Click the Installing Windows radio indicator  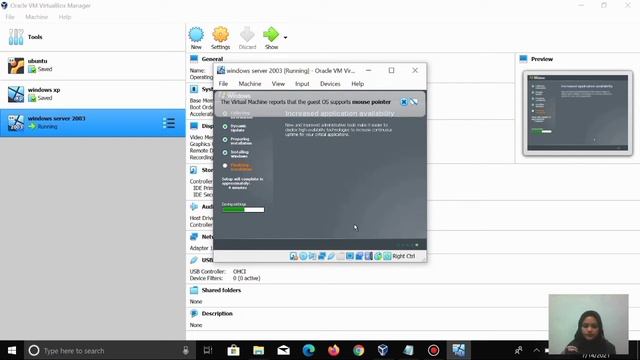click(225, 153)
